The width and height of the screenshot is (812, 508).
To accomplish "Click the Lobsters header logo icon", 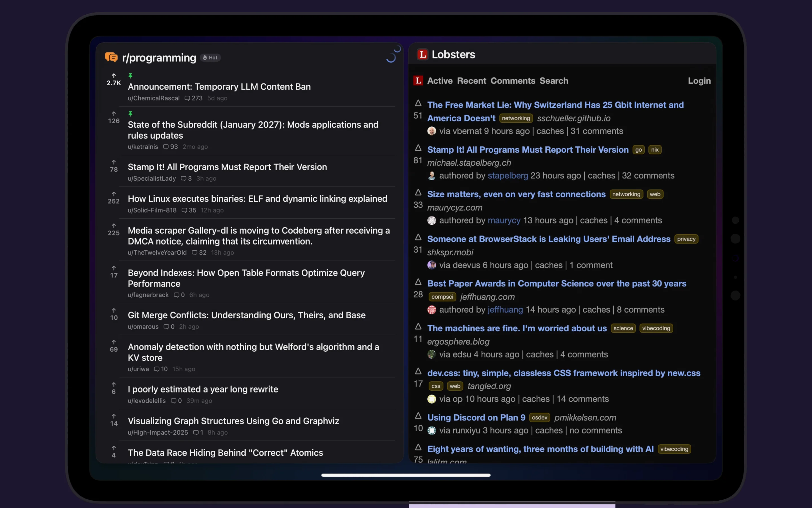I will [422, 54].
